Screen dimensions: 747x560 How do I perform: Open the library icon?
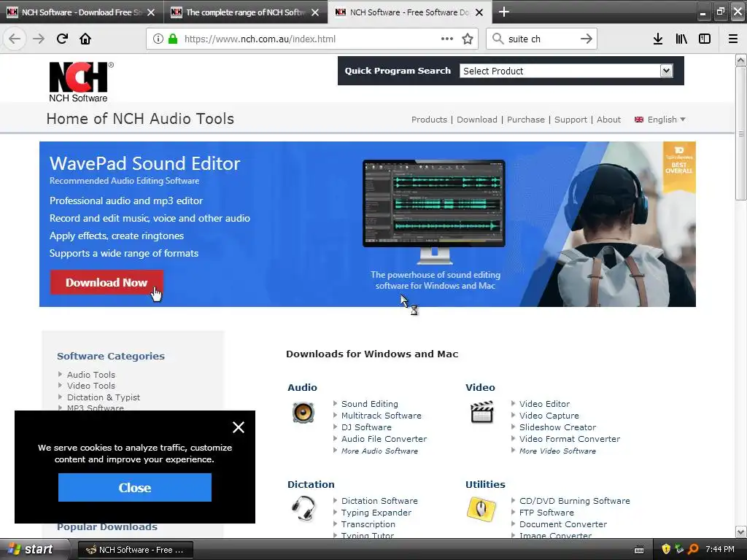681,39
